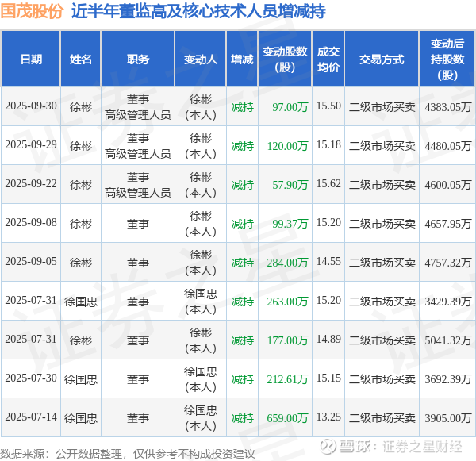Click the 雪球 logo icon
Viewport: 476px width, 461px height.
point(328,447)
